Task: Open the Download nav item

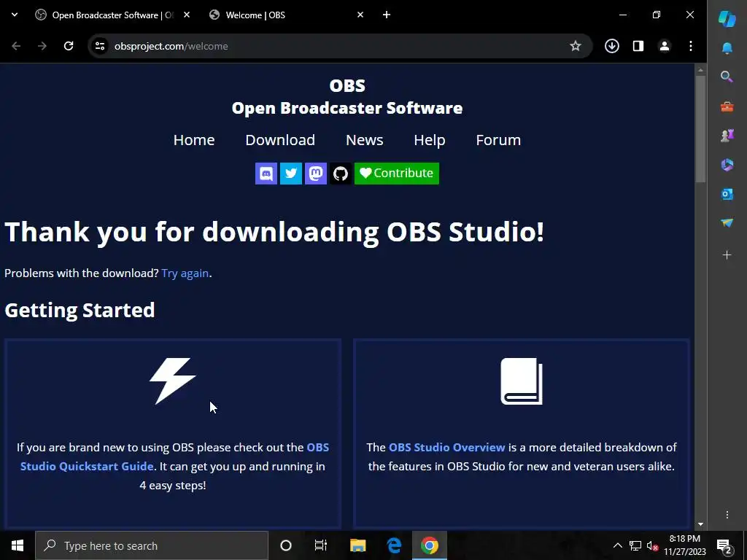Action: tap(280, 140)
